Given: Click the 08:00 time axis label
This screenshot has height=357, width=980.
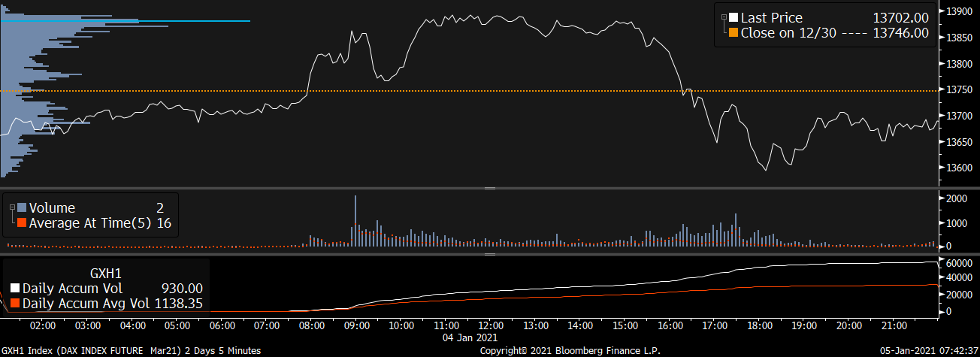Looking at the screenshot, I should pyautogui.click(x=311, y=325).
